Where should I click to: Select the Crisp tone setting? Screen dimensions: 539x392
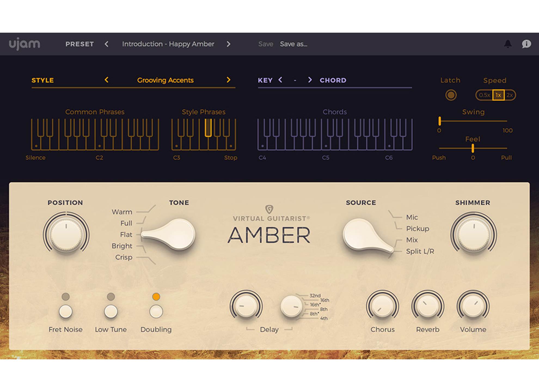pos(124,257)
